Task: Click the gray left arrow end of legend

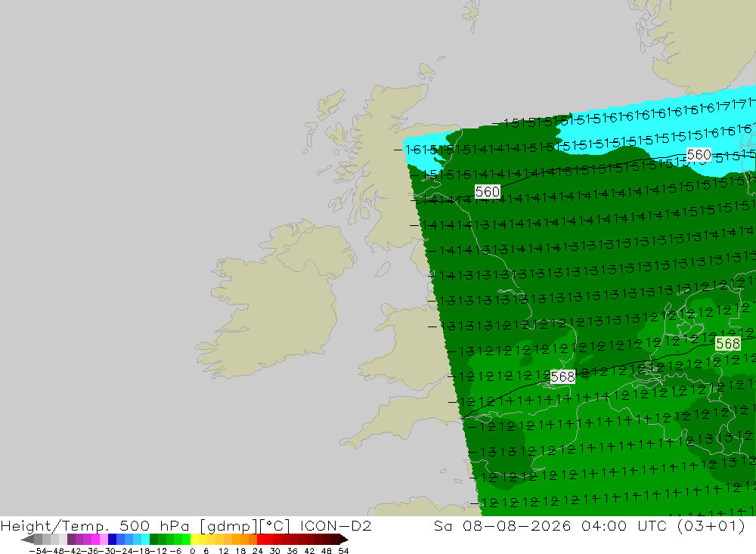Action: coord(27,539)
